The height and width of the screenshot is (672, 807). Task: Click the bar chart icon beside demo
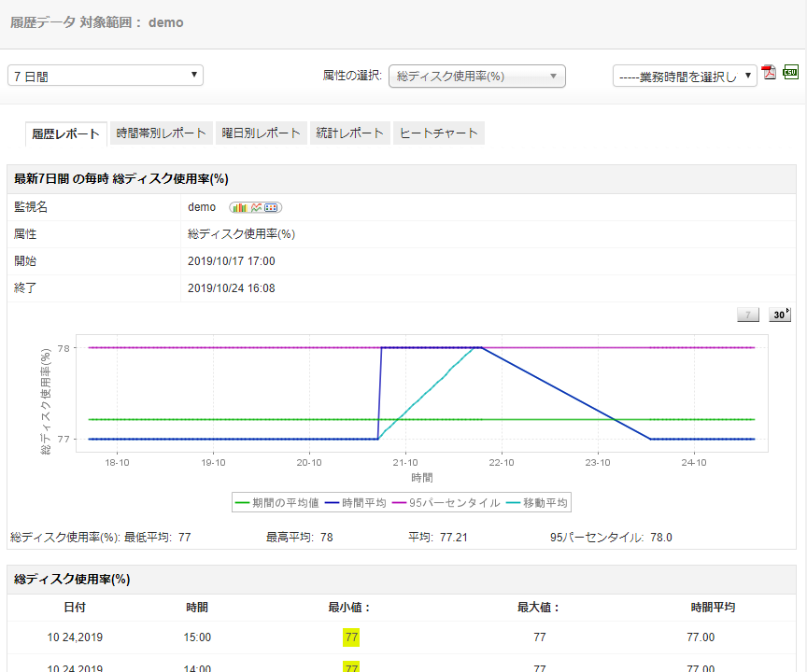click(x=239, y=207)
